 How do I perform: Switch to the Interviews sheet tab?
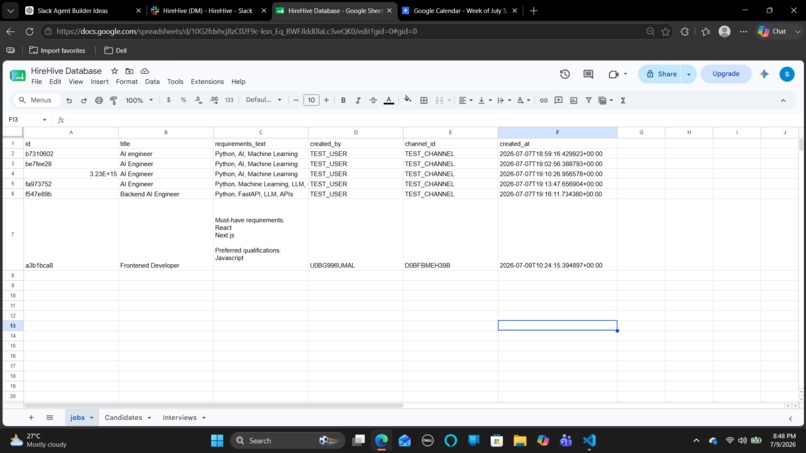179,418
